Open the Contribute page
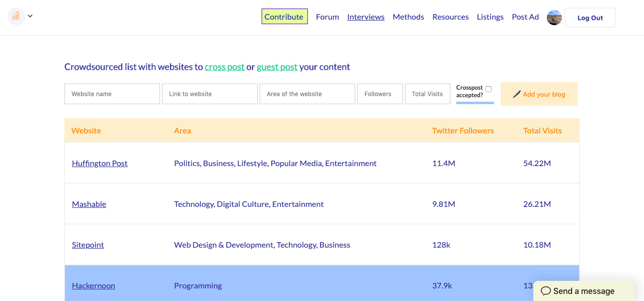 pyautogui.click(x=284, y=17)
